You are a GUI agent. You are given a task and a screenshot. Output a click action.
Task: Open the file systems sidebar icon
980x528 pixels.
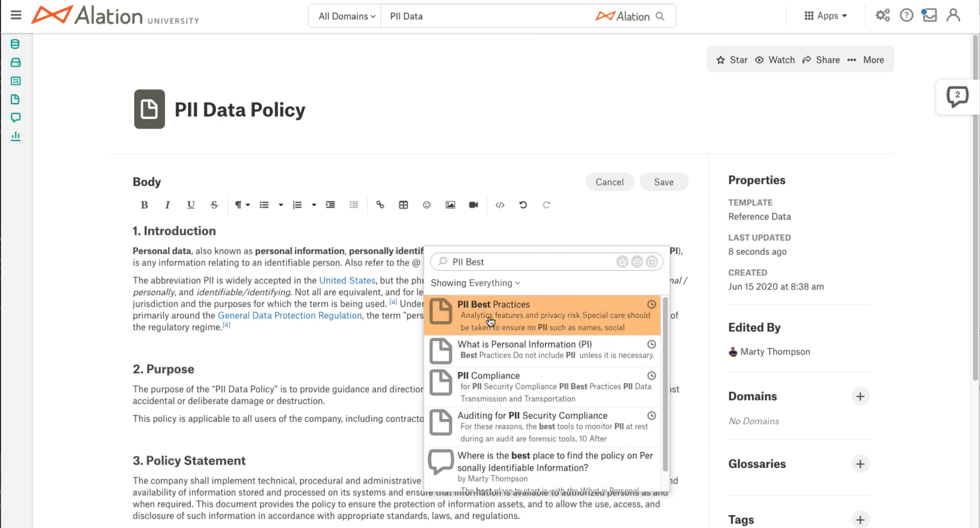point(15,63)
